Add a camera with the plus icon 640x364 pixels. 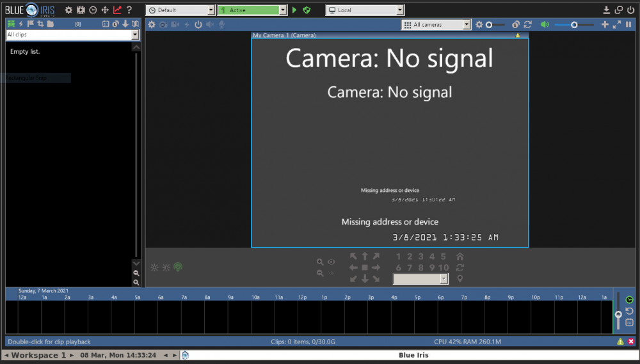[605, 24]
